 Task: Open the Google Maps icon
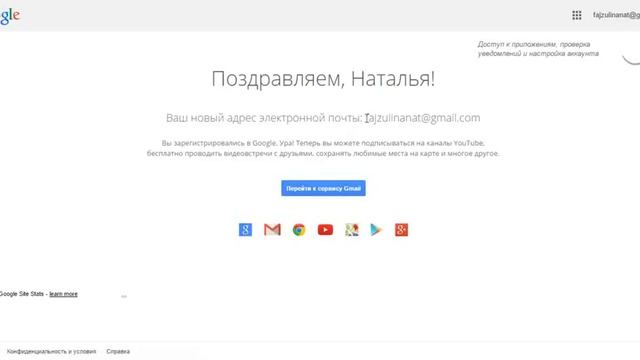click(x=351, y=230)
